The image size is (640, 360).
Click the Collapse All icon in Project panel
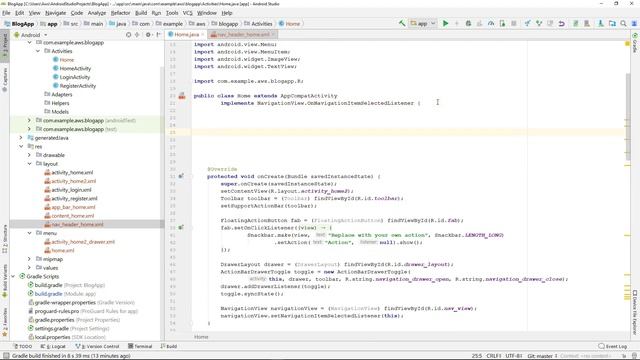click(137, 35)
